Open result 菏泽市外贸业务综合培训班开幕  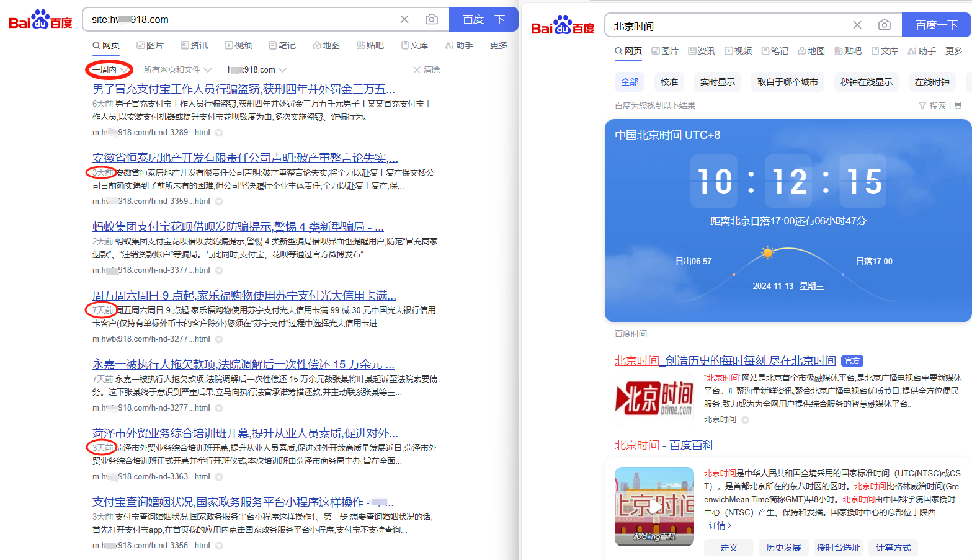coord(245,433)
